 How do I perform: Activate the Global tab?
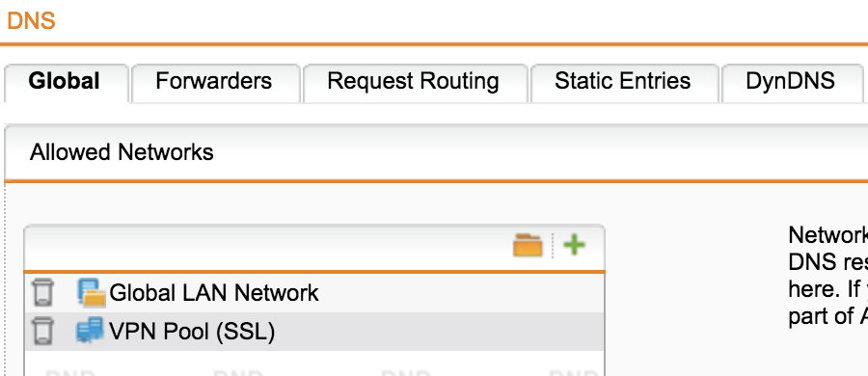67,83
